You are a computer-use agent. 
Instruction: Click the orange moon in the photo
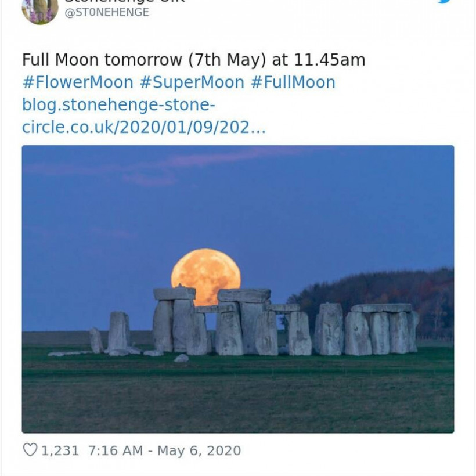coord(205,273)
